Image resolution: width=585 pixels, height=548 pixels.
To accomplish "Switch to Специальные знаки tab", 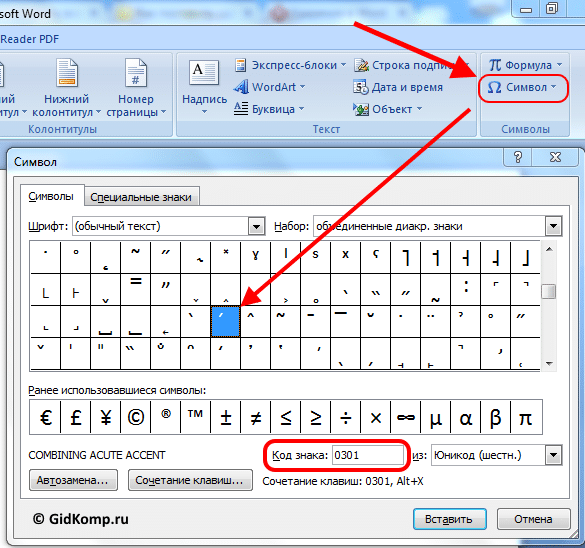I will click(x=141, y=197).
